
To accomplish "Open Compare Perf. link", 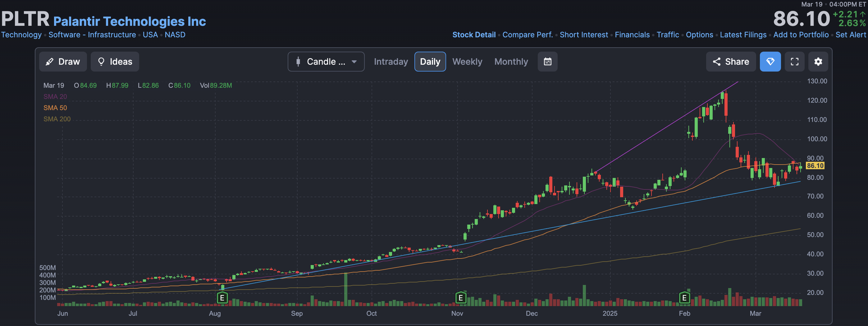I will (528, 35).
